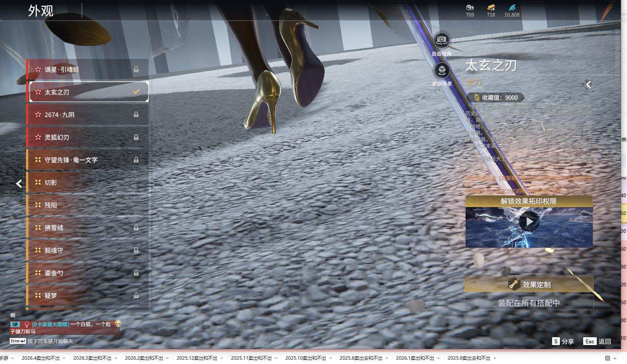Click the 自由视角 free camera icon

click(x=441, y=40)
